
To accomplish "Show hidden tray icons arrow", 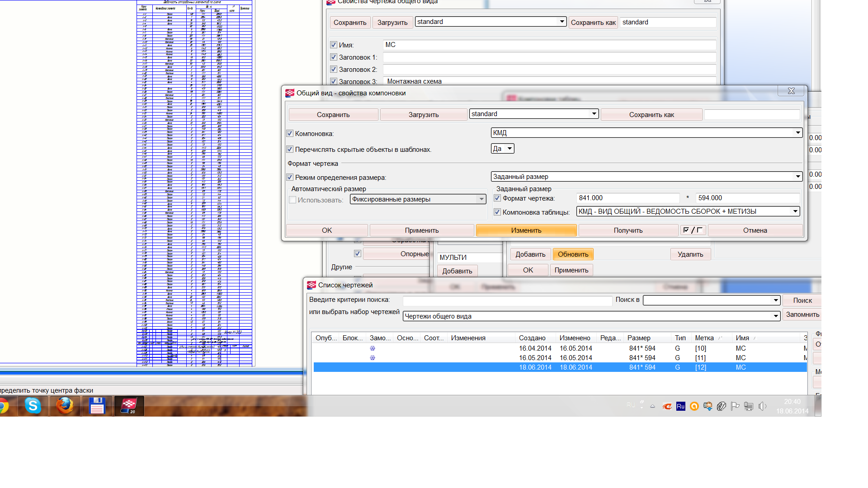I will pyautogui.click(x=652, y=406).
